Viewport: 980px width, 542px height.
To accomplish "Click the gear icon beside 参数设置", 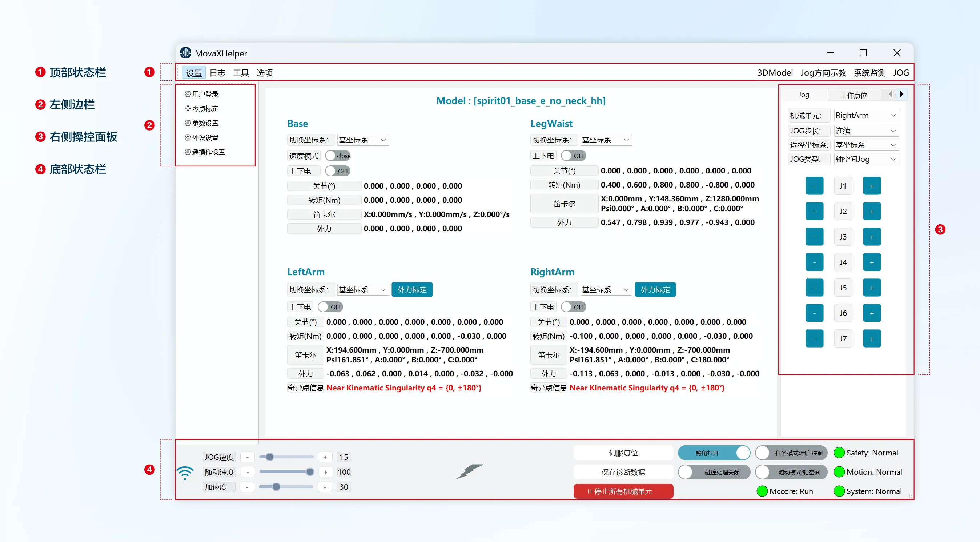I will 188,123.
